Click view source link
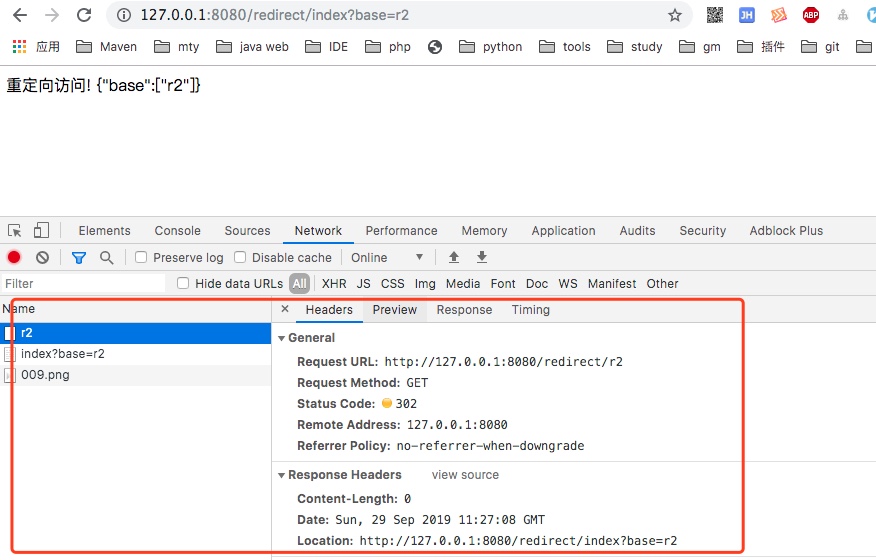This screenshot has height=560, width=876. pyautogui.click(x=465, y=475)
